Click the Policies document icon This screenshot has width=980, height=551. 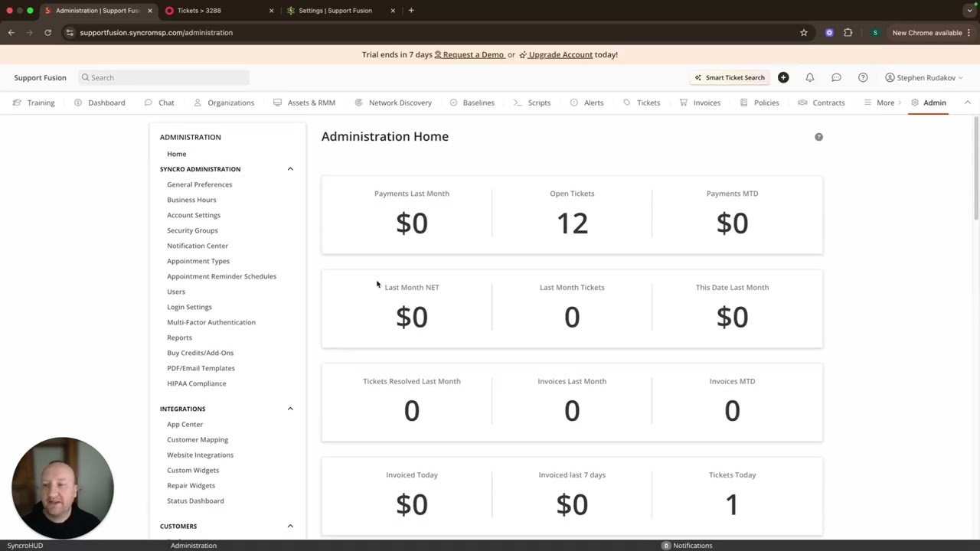743,103
